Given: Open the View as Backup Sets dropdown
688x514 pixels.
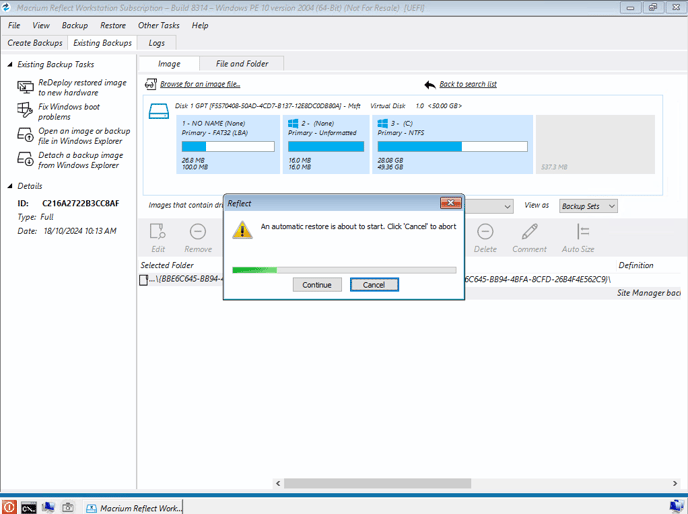Looking at the screenshot, I should (x=588, y=206).
